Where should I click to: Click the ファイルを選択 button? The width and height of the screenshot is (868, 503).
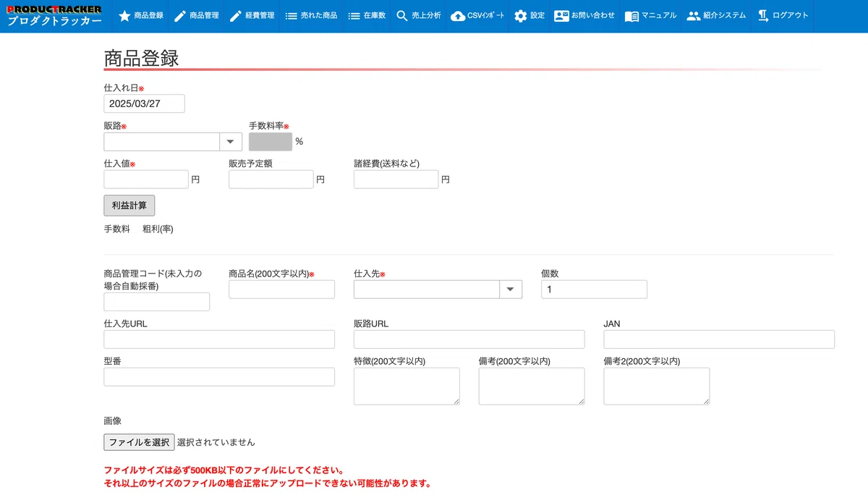(x=140, y=442)
